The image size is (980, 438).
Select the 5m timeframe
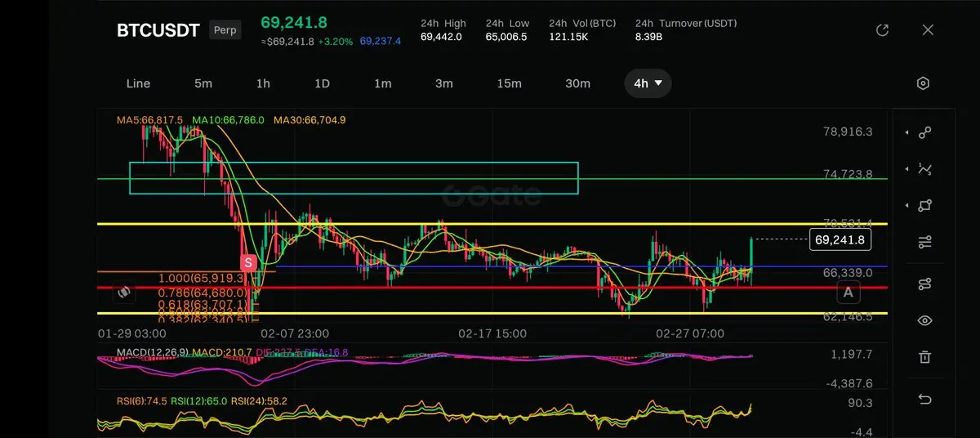pos(203,83)
